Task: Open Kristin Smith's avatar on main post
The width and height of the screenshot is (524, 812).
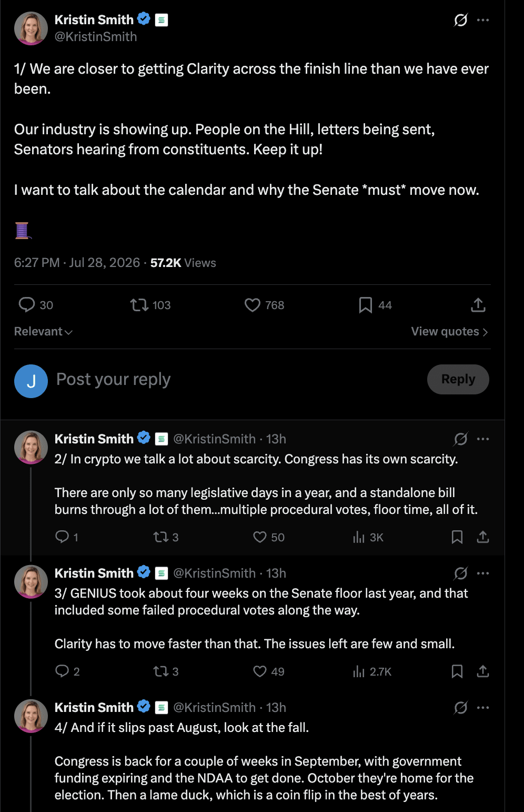Action: pyautogui.click(x=31, y=27)
